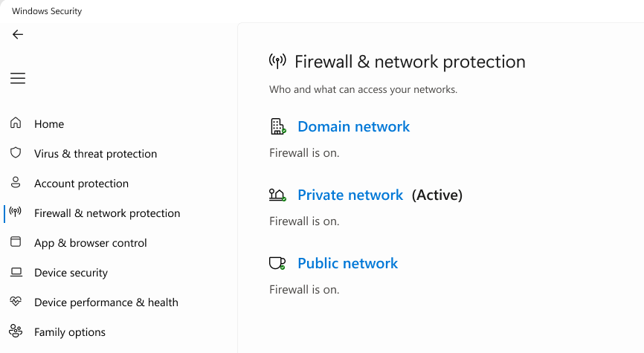Open the Family options people icon
Viewport: 644px width, 353px height.
pyautogui.click(x=16, y=331)
